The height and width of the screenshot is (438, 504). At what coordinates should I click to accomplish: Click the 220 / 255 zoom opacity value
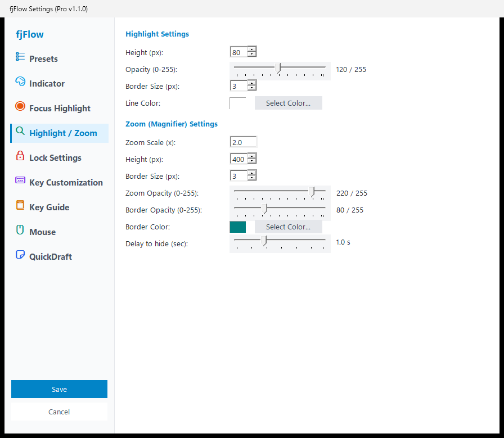click(352, 193)
